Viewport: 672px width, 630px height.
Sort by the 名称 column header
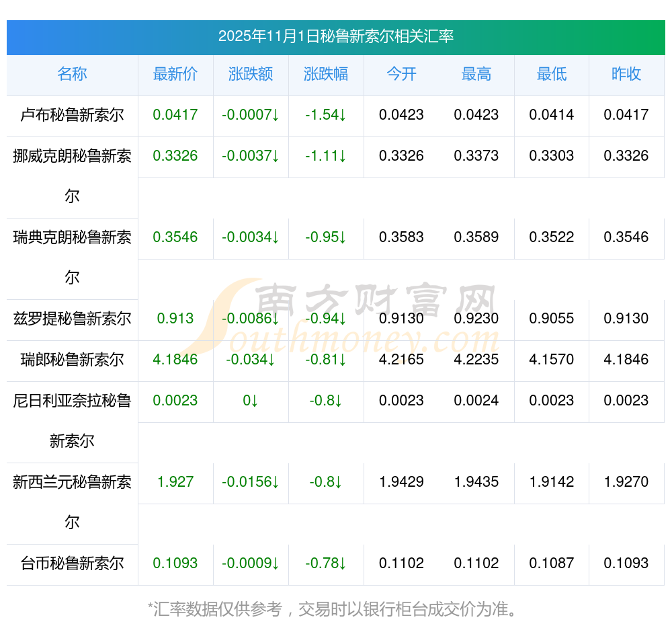click(x=72, y=75)
